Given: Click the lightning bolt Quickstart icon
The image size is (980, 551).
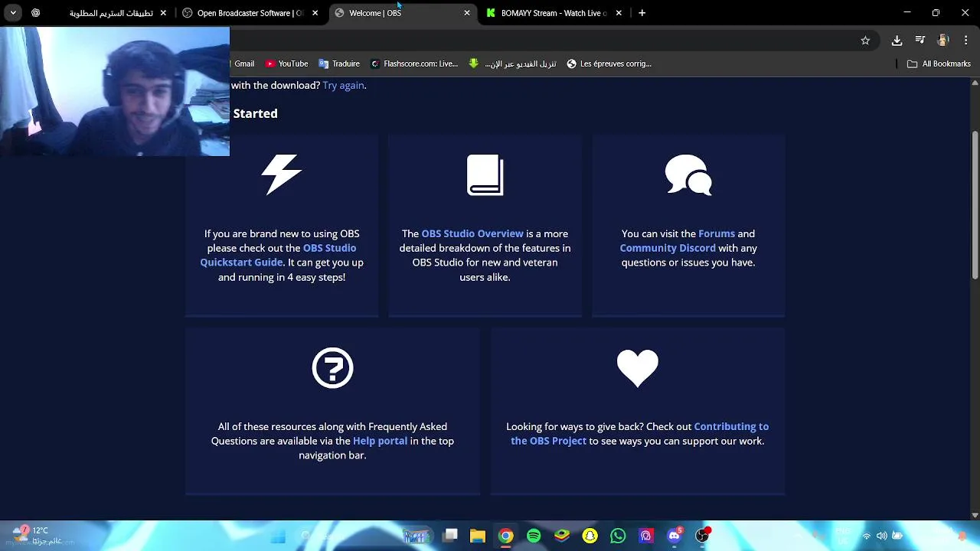Looking at the screenshot, I should coord(282,174).
